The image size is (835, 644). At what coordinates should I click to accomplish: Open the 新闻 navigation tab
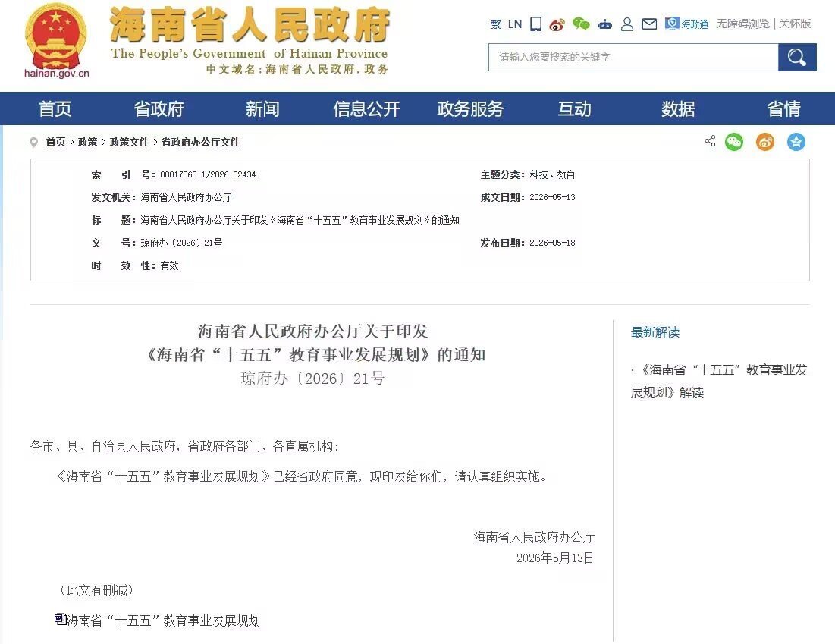[x=262, y=108]
